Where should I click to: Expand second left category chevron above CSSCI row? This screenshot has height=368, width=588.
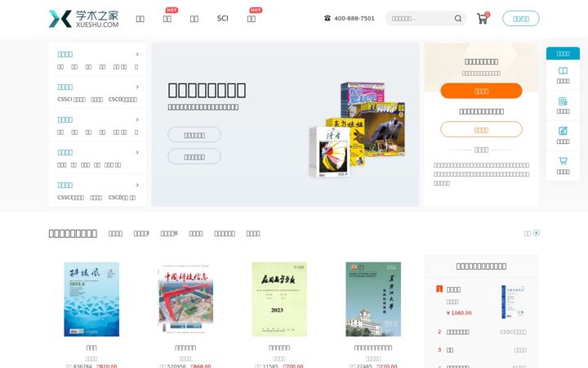click(x=137, y=87)
